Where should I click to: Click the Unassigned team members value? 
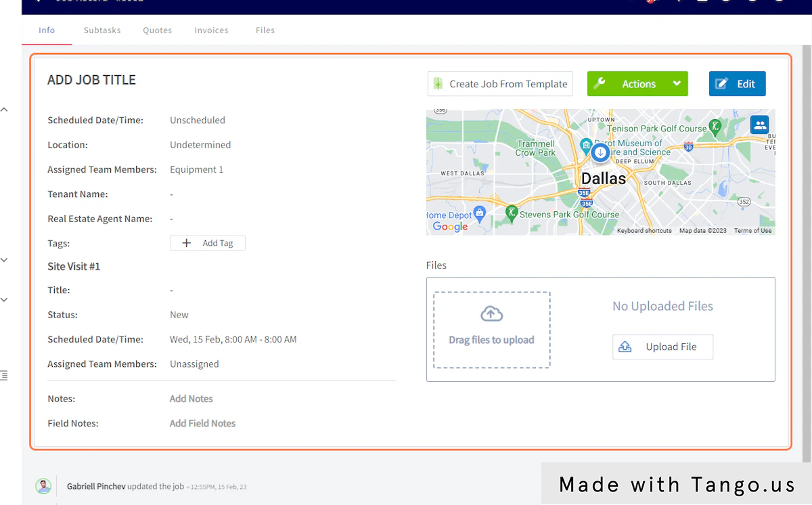[x=194, y=364]
